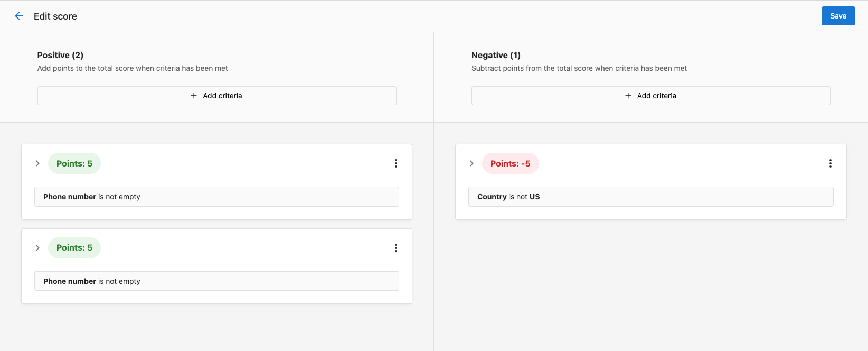Open the back arrow to exit score editing

pyautogui.click(x=19, y=16)
